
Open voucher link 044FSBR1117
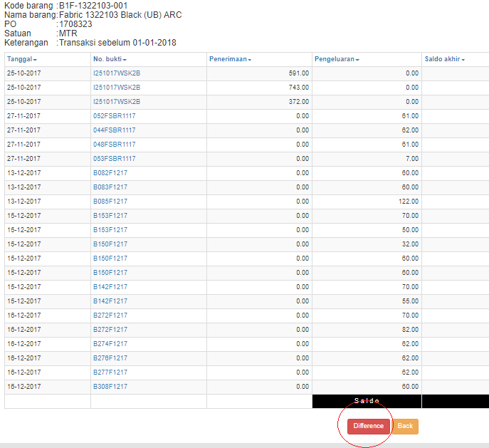pos(115,130)
